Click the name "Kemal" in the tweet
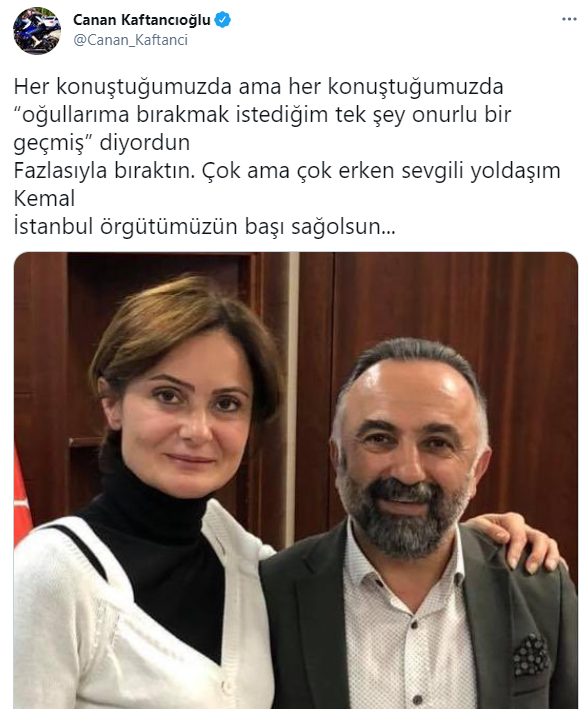584x709 pixels. pyautogui.click(x=44, y=199)
